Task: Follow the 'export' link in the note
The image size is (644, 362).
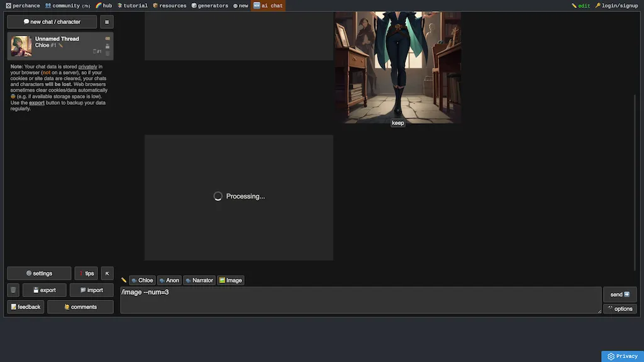Action: point(36,102)
